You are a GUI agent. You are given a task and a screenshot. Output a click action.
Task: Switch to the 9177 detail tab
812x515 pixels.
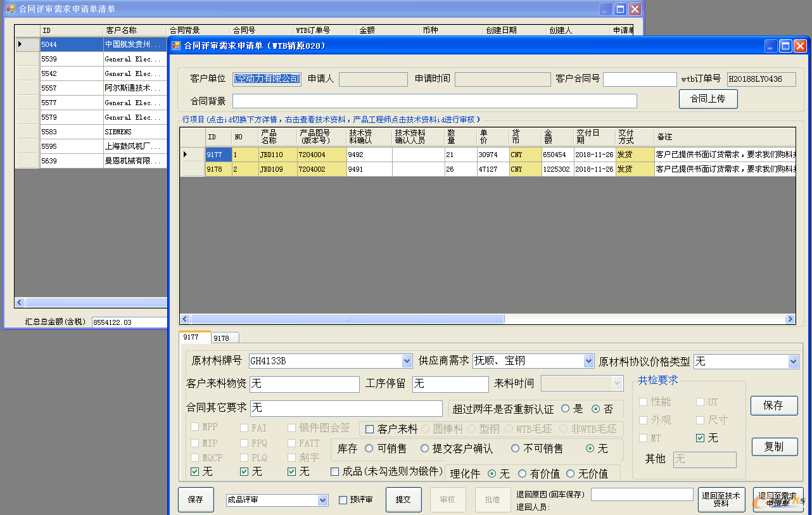click(x=194, y=338)
